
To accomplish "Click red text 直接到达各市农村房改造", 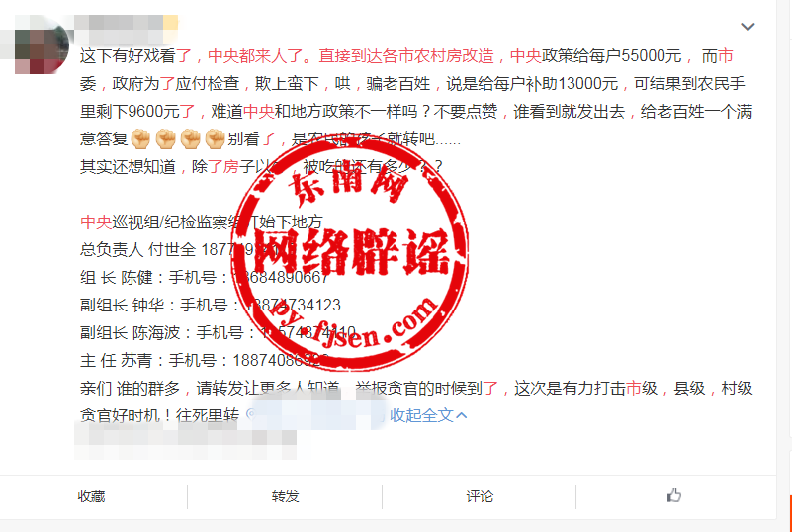I will coord(406,56).
